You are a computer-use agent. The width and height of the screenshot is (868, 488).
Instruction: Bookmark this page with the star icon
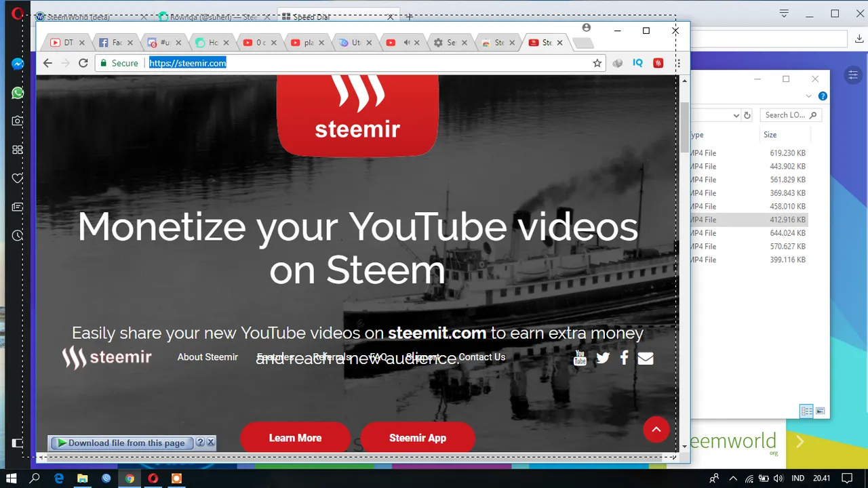[597, 63]
